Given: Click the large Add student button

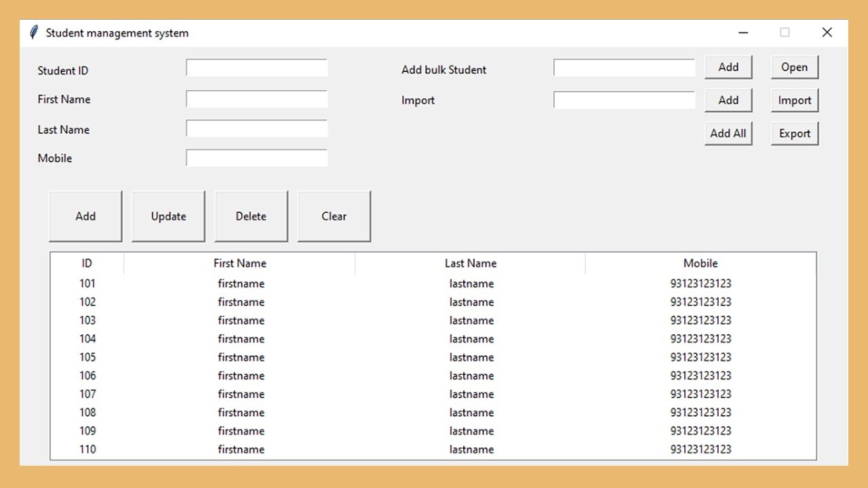Looking at the screenshot, I should (85, 216).
